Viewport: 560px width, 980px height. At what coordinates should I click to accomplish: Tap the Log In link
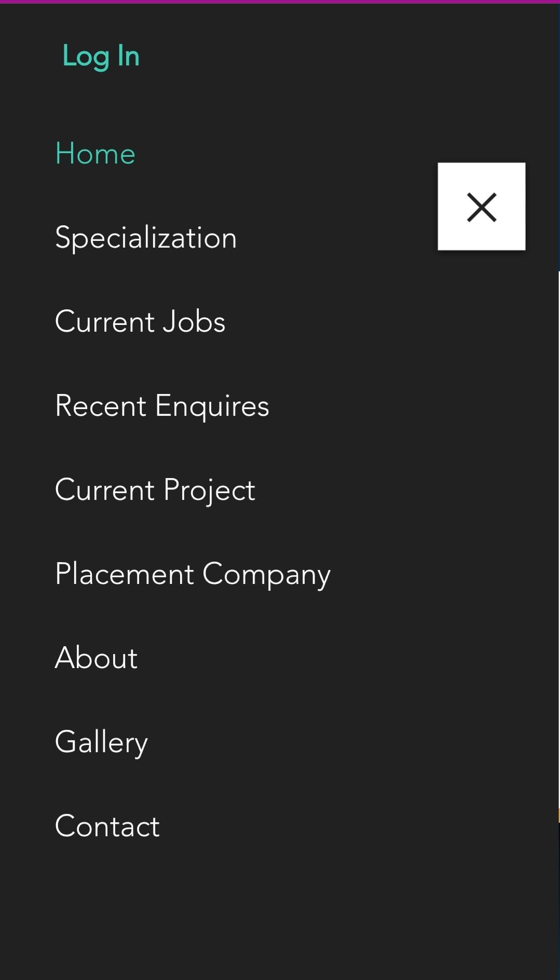point(101,56)
